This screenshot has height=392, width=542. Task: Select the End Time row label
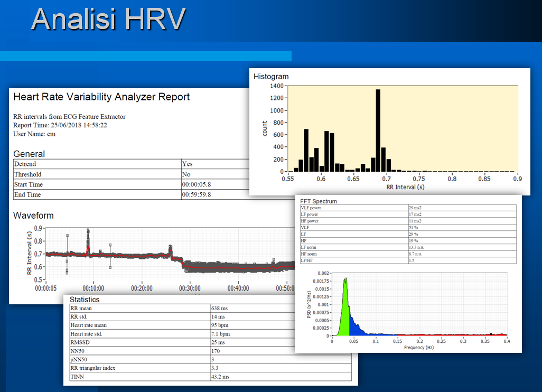[27, 194]
